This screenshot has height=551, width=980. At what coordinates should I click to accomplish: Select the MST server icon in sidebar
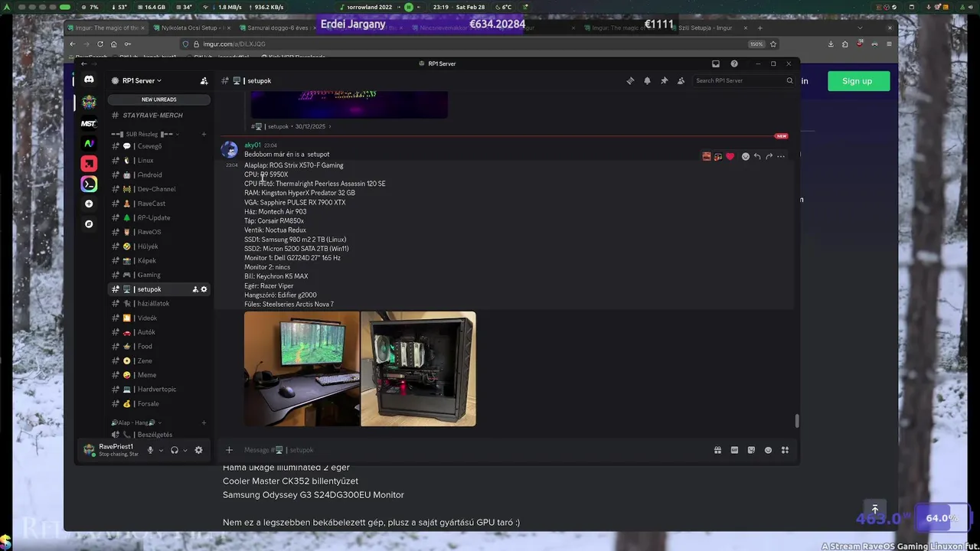89,122
